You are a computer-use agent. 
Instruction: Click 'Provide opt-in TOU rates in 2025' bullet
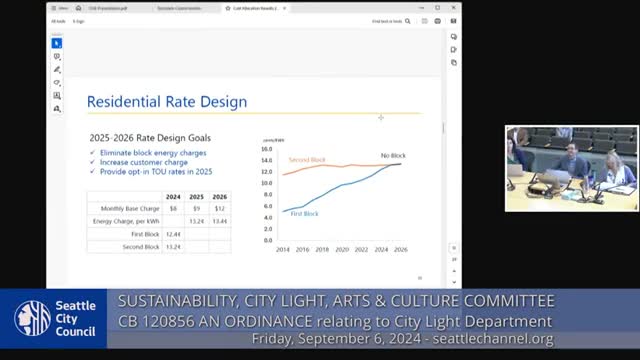156,171
